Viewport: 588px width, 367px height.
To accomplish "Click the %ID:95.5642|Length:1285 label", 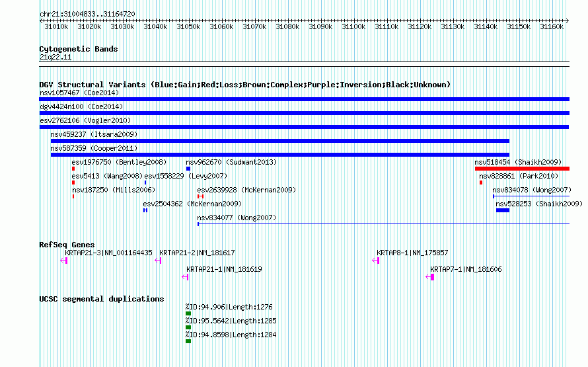I will (231, 321).
